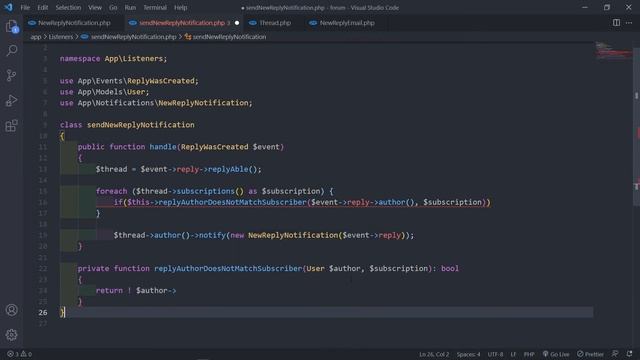The image size is (640, 360).
Task: Click the unsaved dot on sendNewReplyNotification.php tab
Action: point(237,23)
